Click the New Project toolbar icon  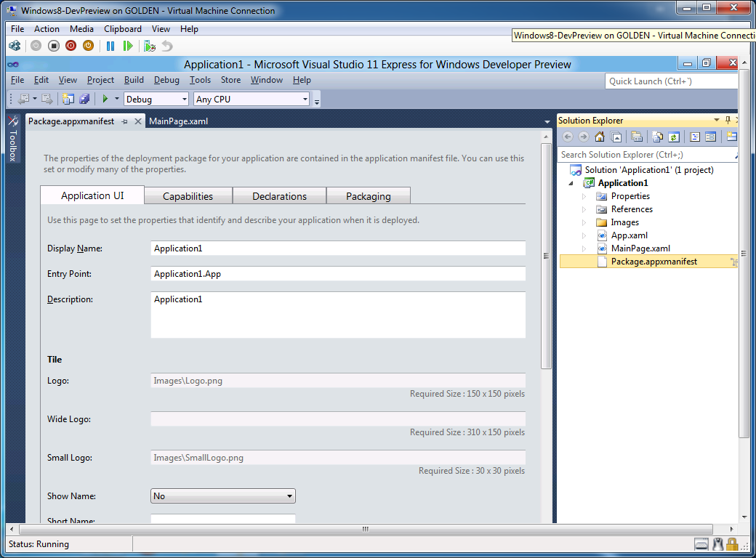68,99
